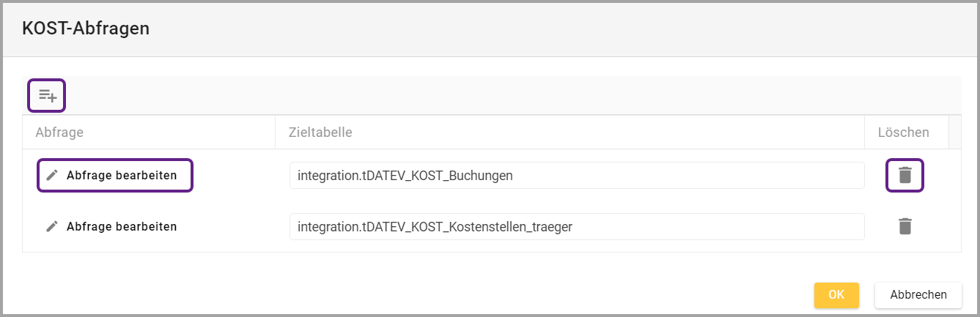Screen dimensions: 980x317
Task: Focus the integration.tDATEV_KOST_Buchungen target table field
Action: 576,176
